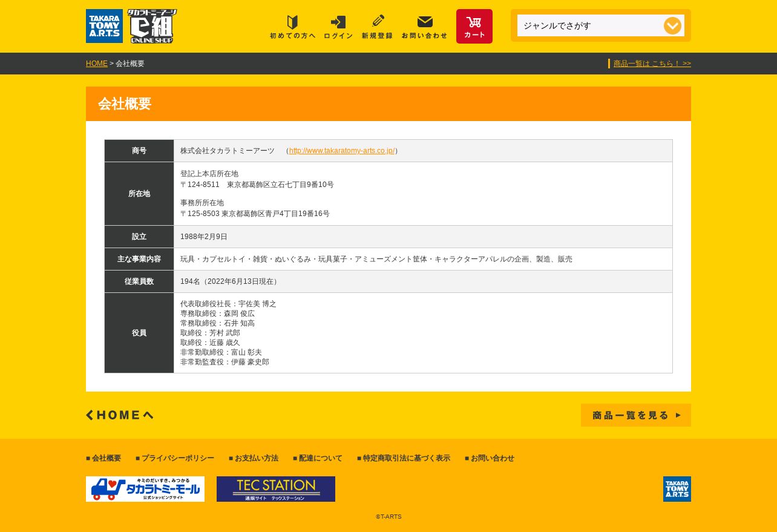
Task: Select the 従業員数 header cell
Action: pyautogui.click(x=139, y=281)
